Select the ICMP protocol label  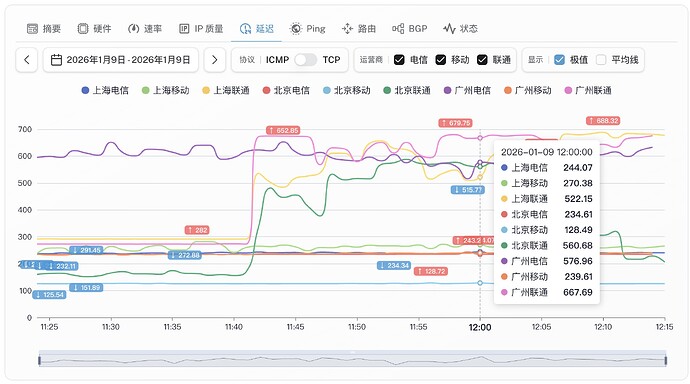coord(277,60)
